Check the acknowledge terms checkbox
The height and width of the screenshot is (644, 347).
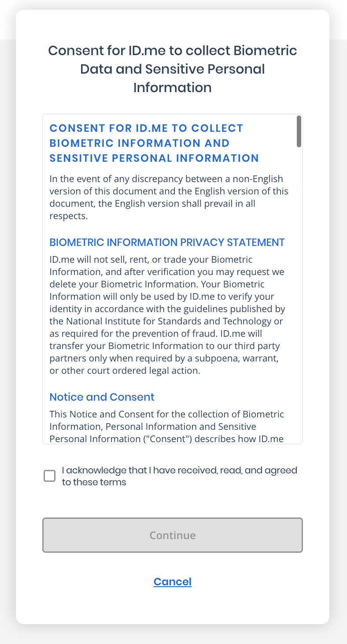pos(50,476)
